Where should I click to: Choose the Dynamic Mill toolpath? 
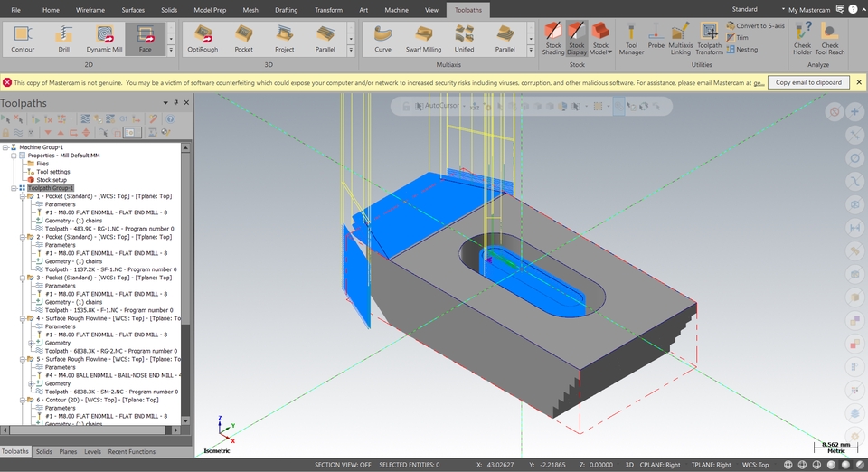pos(104,38)
